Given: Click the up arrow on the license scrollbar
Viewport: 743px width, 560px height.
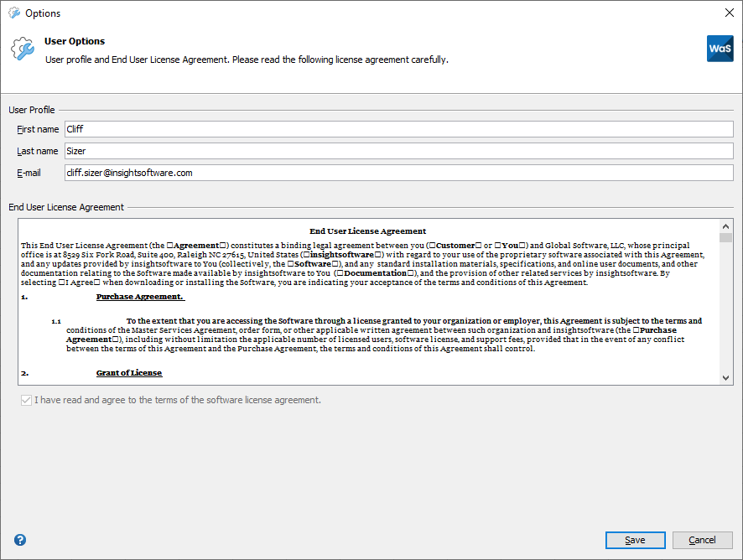Looking at the screenshot, I should 725,225.
